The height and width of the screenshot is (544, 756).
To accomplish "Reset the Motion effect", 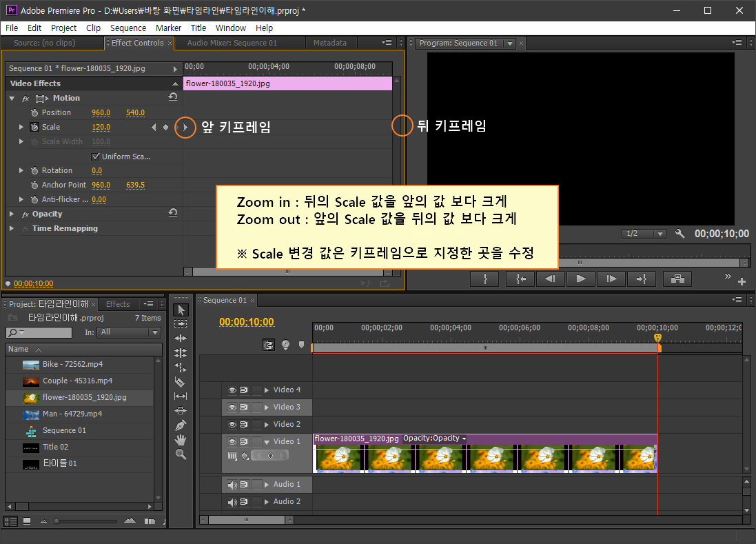I will [x=172, y=97].
